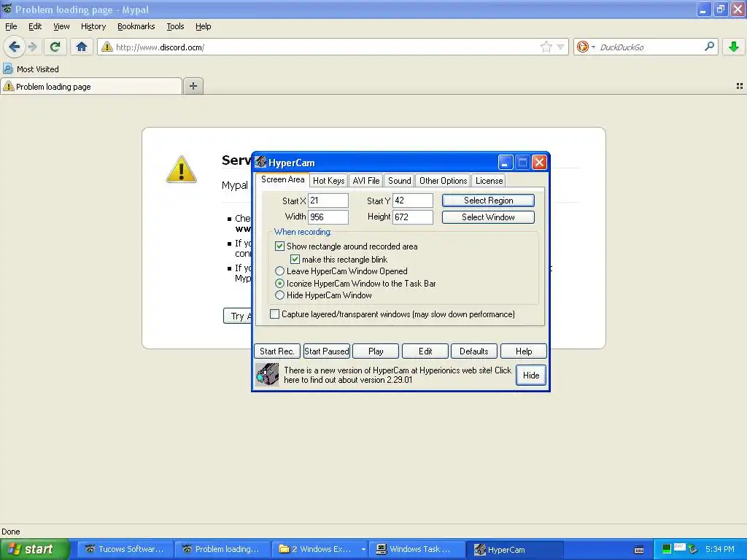747x560 pixels.
Task: Open the Most Visited bookmarks folder
Action: [31, 69]
